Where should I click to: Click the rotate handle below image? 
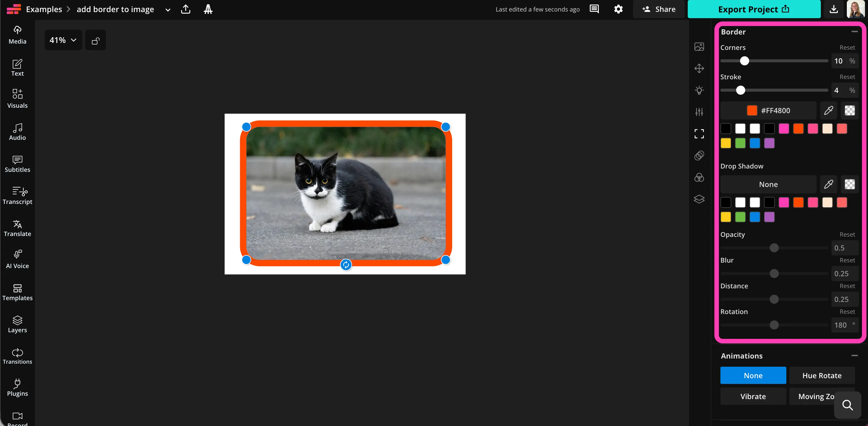tap(346, 265)
